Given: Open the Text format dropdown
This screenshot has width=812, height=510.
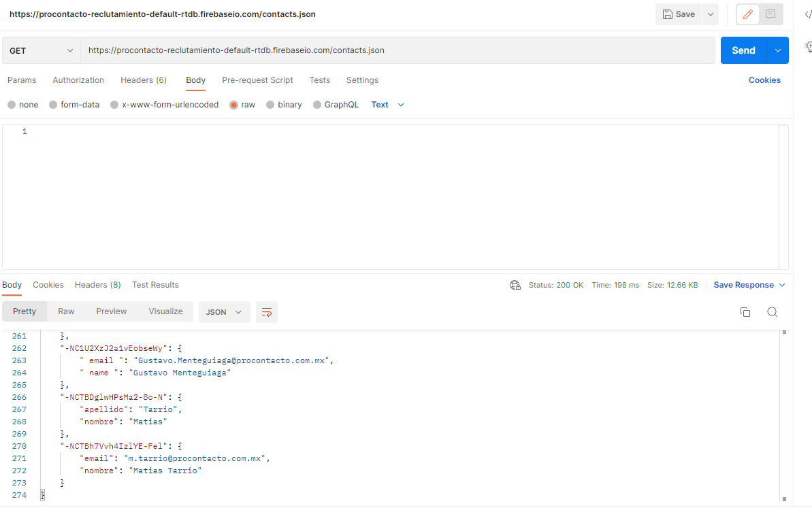Looking at the screenshot, I should point(387,105).
